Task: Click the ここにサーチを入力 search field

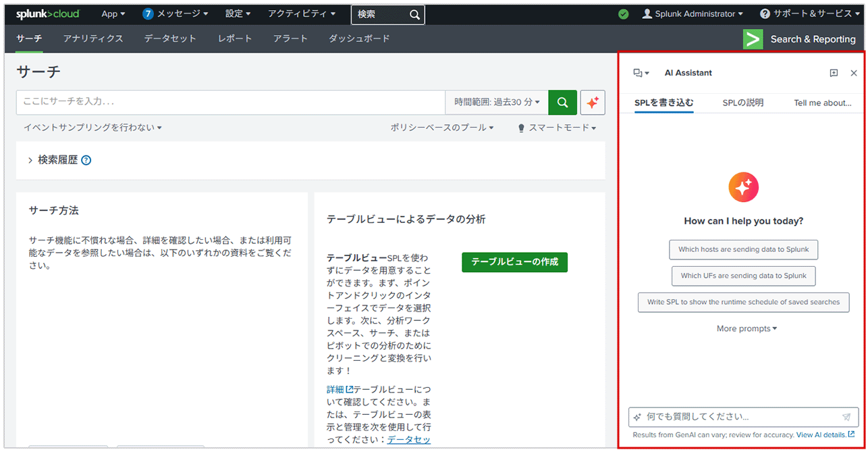Action: point(229,103)
